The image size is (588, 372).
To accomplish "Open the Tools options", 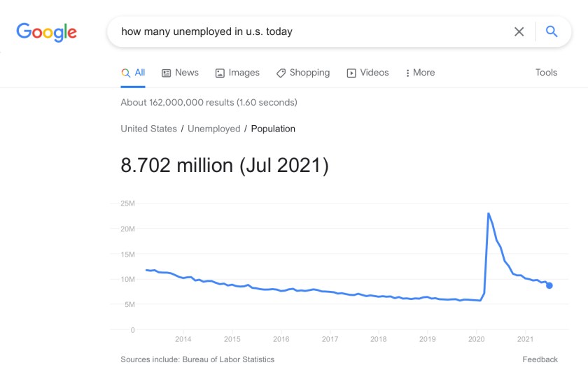I will pyautogui.click(x=546, y=73).
